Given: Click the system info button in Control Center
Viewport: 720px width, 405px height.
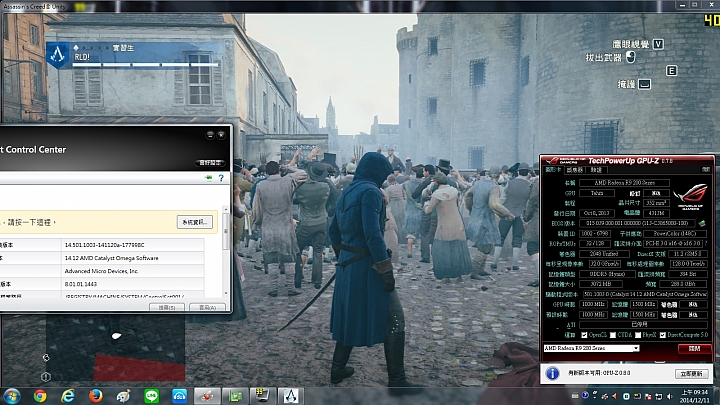Looking at the screenshot, I should tap(195, 222).
